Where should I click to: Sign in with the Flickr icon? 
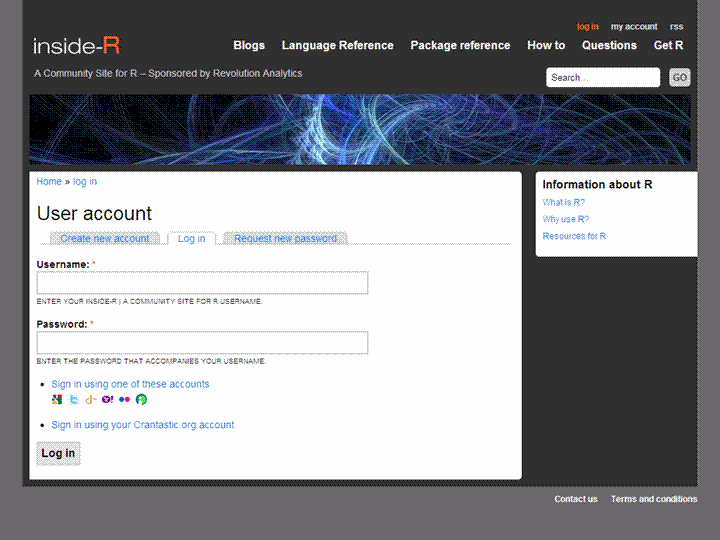[124, 400]
